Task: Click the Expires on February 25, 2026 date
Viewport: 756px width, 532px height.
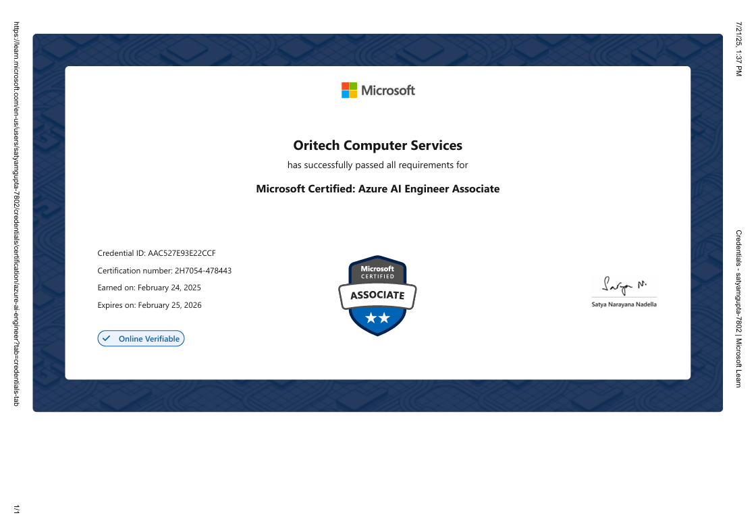Action: (149, 305)
